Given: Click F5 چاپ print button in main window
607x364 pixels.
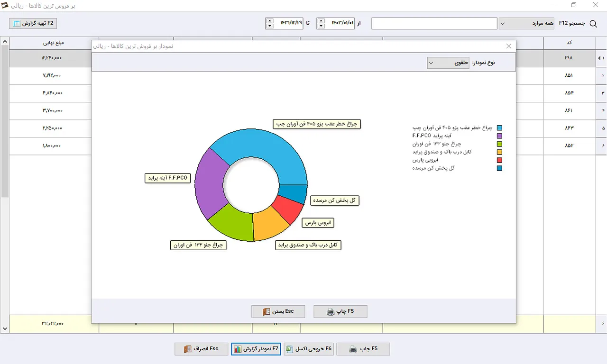Looking at the screenshot, I should (364, 349).
